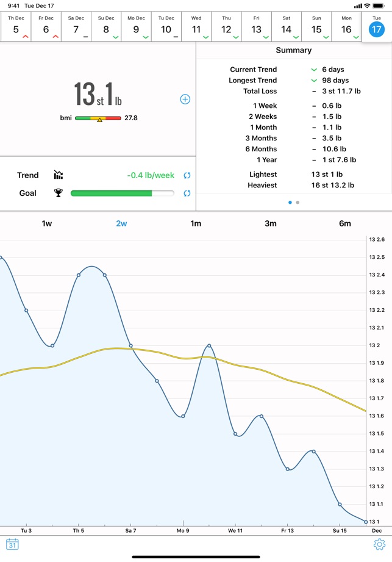Tap 3 Months loss 3.5 lb
Viewport: 392px width, 562px height.
[332, 138]
